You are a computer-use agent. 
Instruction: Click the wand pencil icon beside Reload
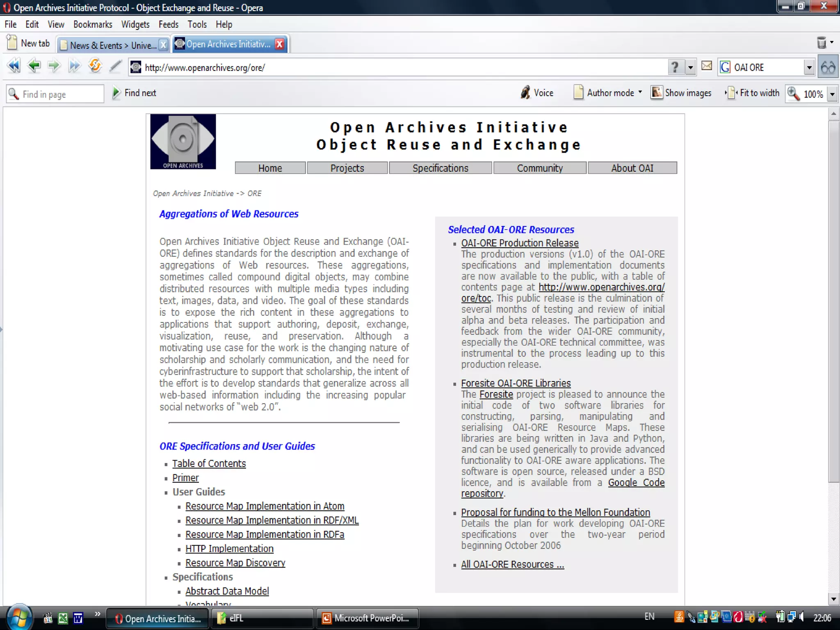pos(116,66)
